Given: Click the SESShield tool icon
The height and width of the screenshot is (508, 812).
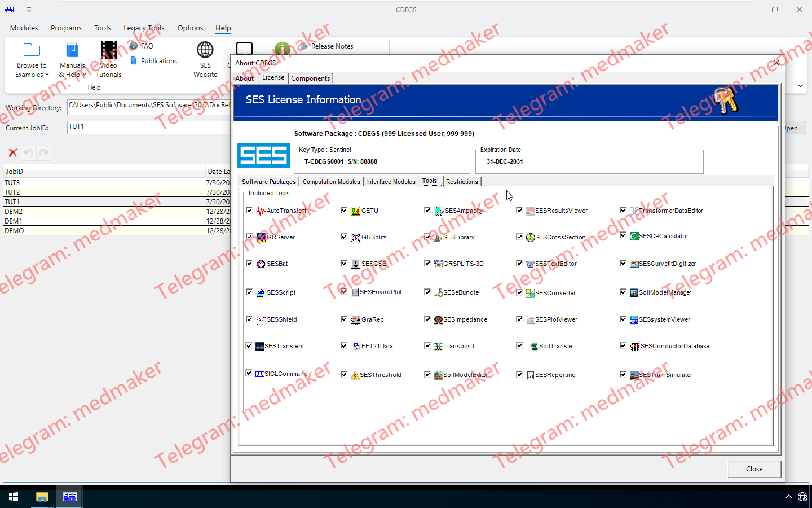Looking at the screenshot, I should click(261, 320).
